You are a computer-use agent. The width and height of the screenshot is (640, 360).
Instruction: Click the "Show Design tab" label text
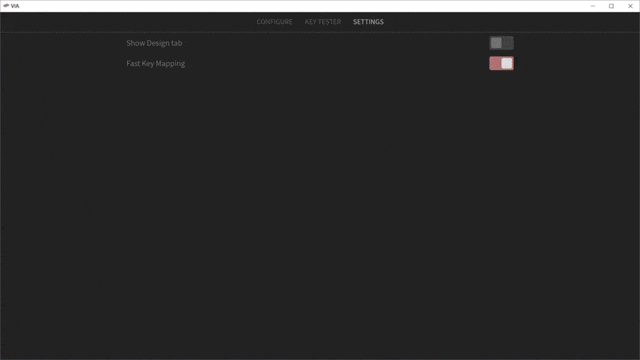point(154,43)
